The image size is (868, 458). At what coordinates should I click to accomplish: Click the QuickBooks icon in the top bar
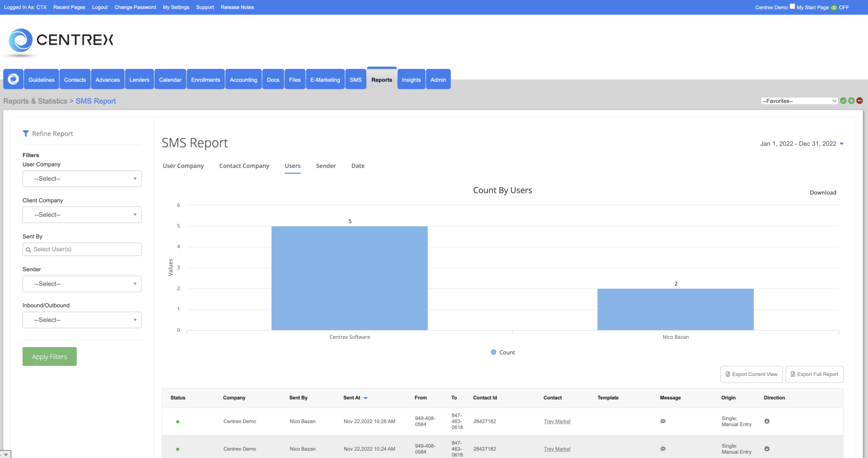[834, 7]
